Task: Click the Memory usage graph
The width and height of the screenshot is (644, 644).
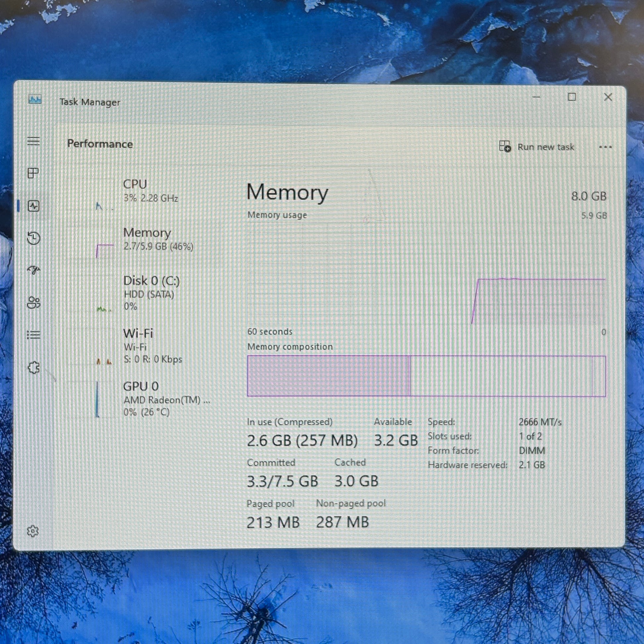Action: (x=426, y=273)
